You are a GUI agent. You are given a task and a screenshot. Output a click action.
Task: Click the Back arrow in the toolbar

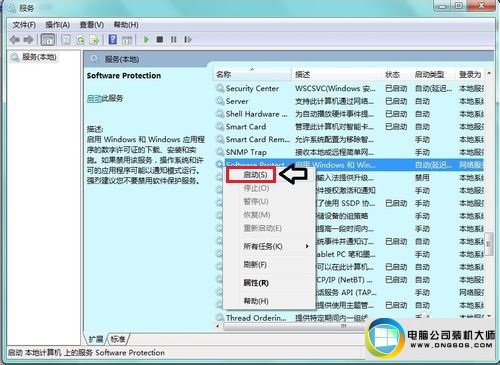(15, 40)
